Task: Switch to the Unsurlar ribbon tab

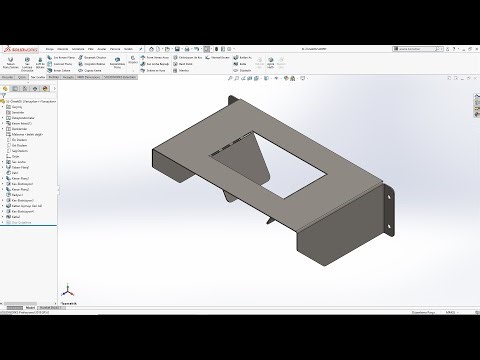Action: (7, 77)
